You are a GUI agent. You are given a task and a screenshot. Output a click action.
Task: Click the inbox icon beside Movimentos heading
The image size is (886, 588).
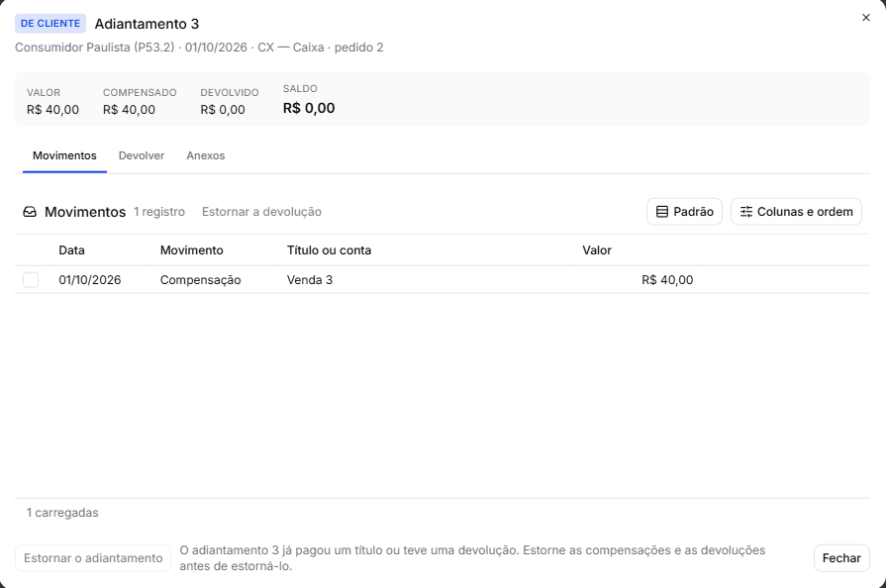tap(30, 212)
